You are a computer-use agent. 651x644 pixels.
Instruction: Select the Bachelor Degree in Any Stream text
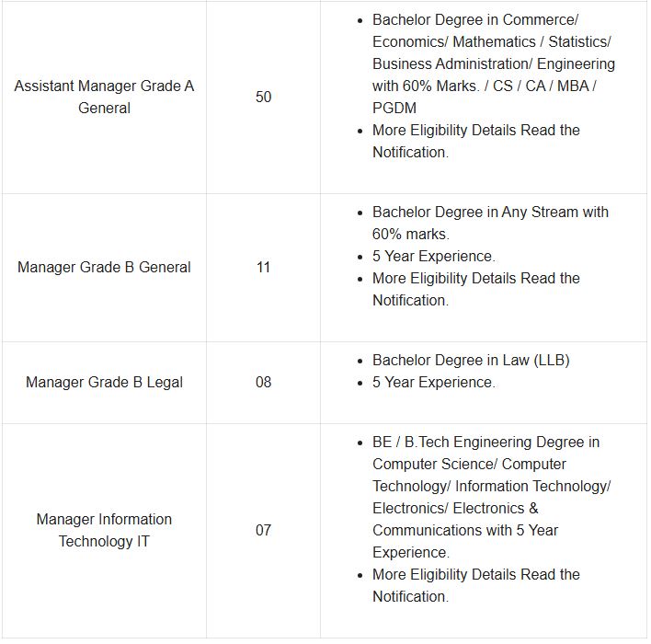pos(490,212)
